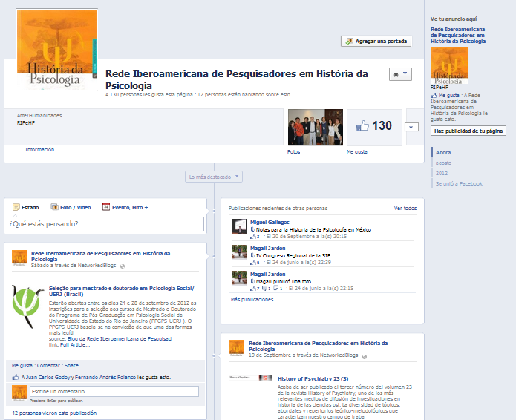516x420 pixels.
Task: Click the ¿Qué estás pensando? input field
Action: click(x=105, y=223)
